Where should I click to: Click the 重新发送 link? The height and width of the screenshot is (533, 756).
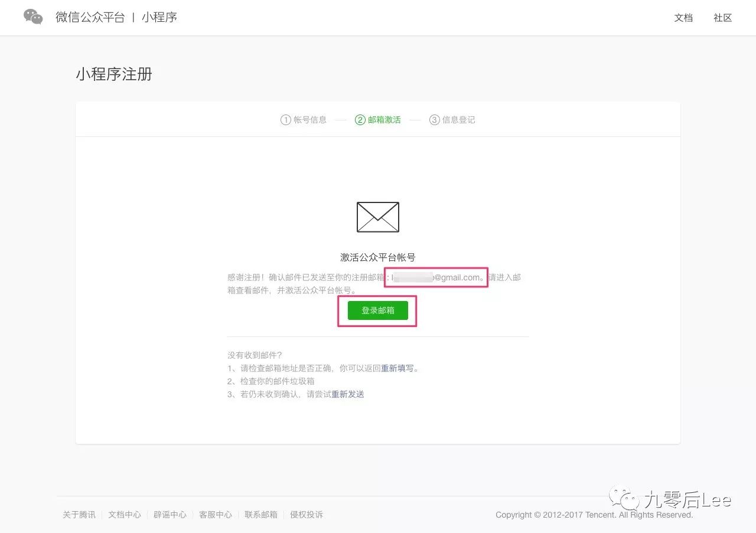pyautogui.click(x=347, y=394)
